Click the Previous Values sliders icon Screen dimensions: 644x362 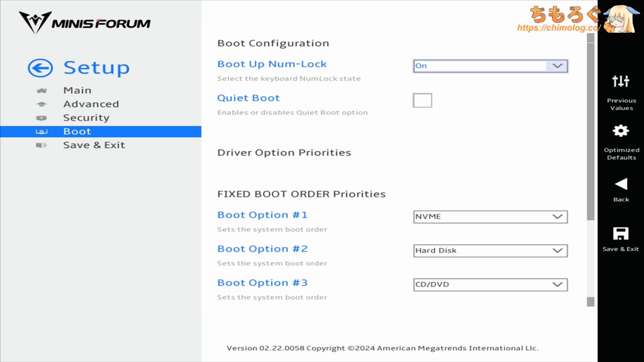point(621,81)
